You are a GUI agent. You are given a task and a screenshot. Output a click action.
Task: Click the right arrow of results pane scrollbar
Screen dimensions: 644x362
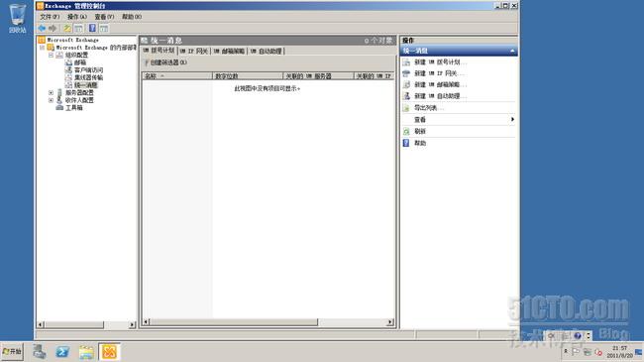[x=389, y=322]
